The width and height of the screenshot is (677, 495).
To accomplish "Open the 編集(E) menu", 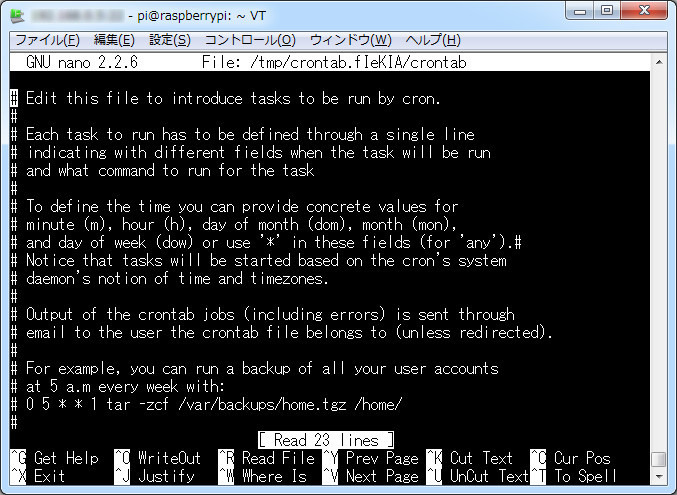I will point(114,40).
